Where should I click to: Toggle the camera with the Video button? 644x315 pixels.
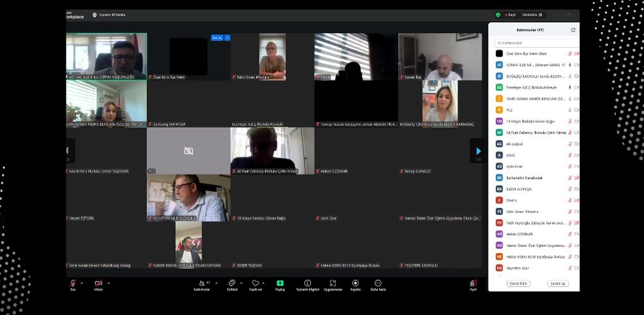tap(98, 284)
